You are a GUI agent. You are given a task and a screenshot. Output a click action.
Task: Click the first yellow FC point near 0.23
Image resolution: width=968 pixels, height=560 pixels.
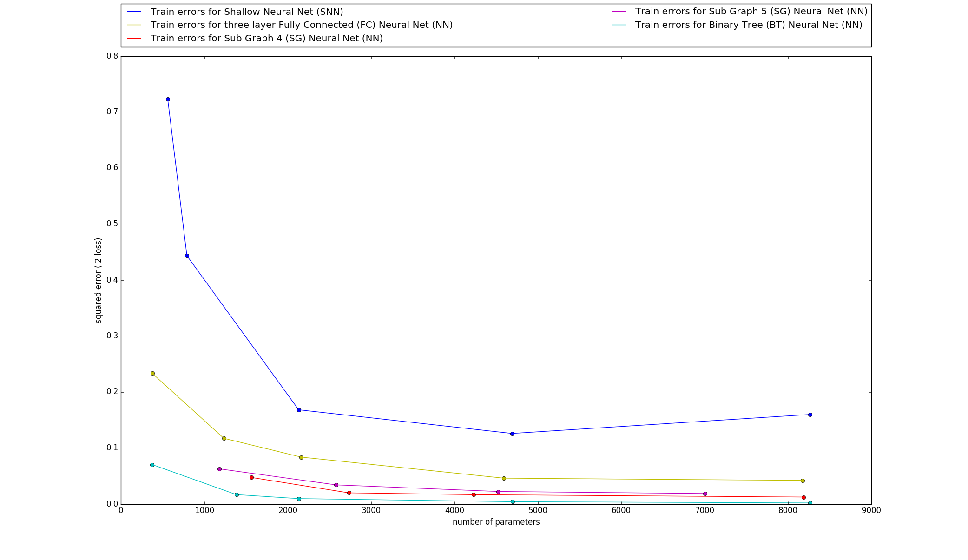(152, 373)
